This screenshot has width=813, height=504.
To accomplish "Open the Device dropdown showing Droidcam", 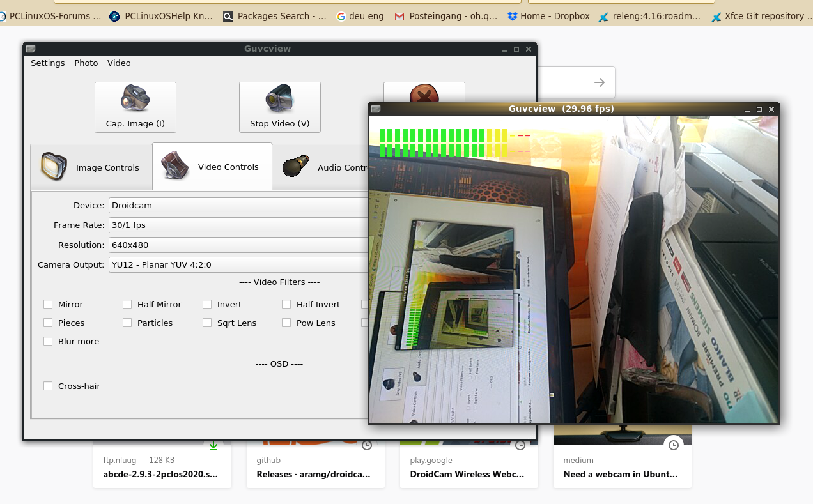I will tap(238, 205).
